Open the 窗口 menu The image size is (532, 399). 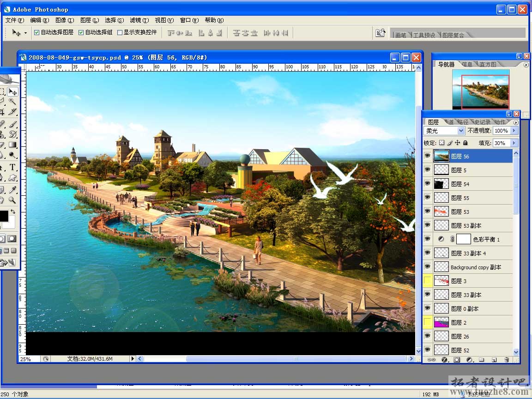pyautogui.click(x=189, y=20)
